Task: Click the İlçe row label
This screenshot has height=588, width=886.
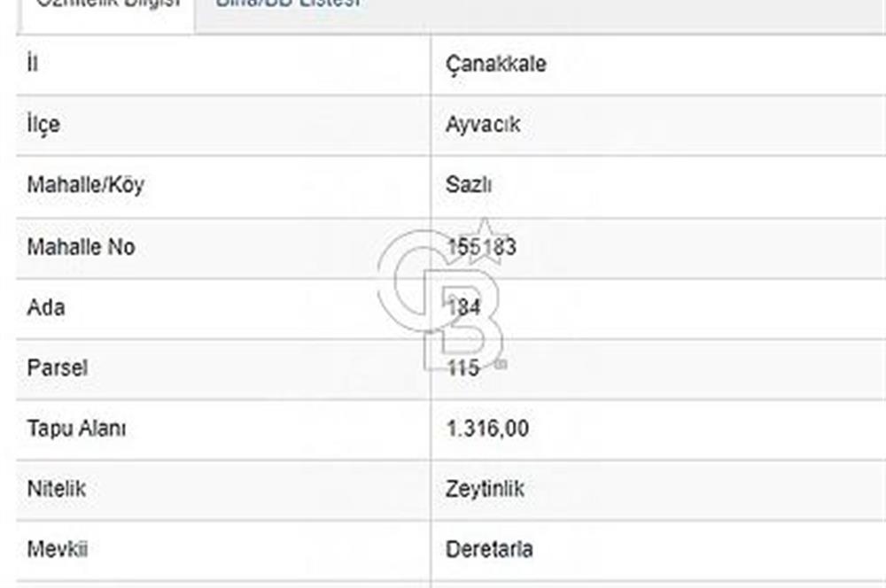Action: [43, 125]
